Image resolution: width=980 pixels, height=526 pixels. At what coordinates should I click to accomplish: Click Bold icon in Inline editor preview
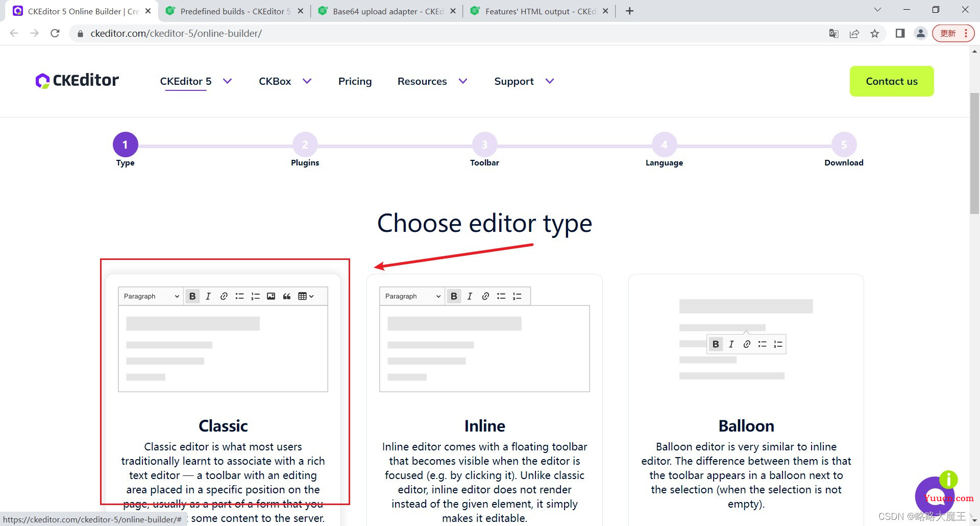454,296
